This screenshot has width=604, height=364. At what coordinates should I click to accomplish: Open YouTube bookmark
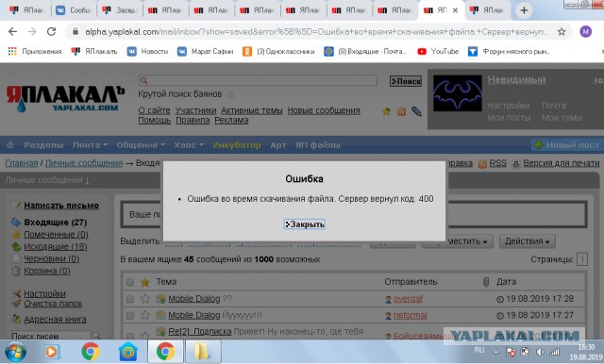coord(438,51)
